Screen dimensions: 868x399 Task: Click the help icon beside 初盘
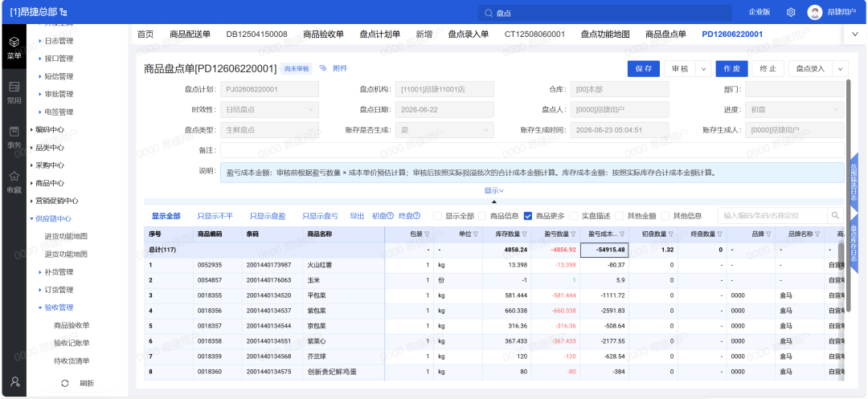point(391,216)
